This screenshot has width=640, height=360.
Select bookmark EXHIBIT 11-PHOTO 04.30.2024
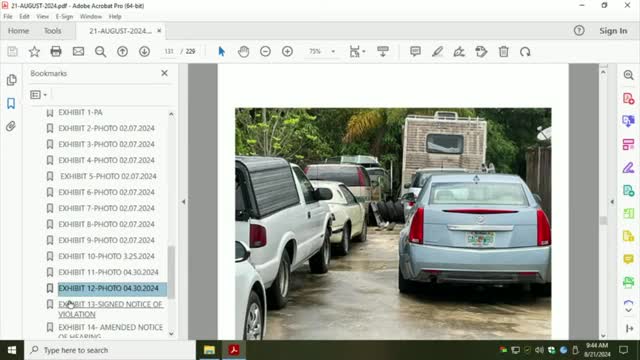[x=108, y=272]
